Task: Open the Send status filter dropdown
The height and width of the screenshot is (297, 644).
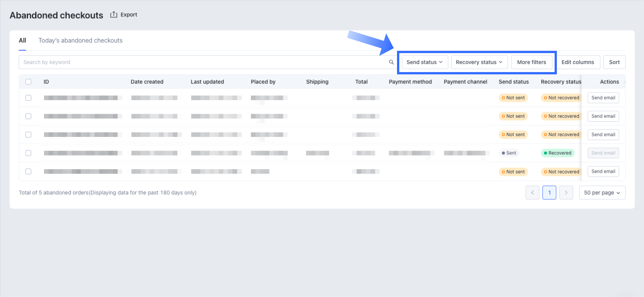Action: 424,62
